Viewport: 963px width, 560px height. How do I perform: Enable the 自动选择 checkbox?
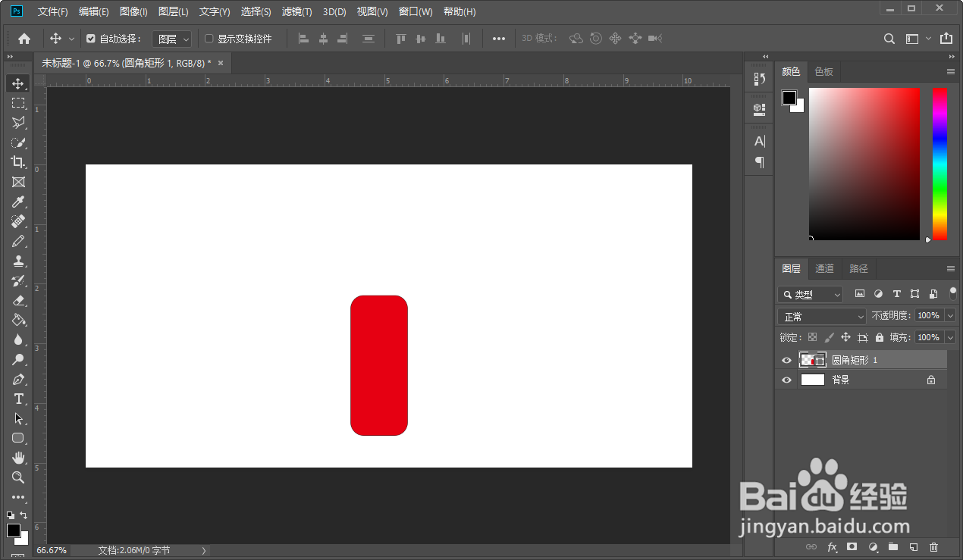(92, 38)
